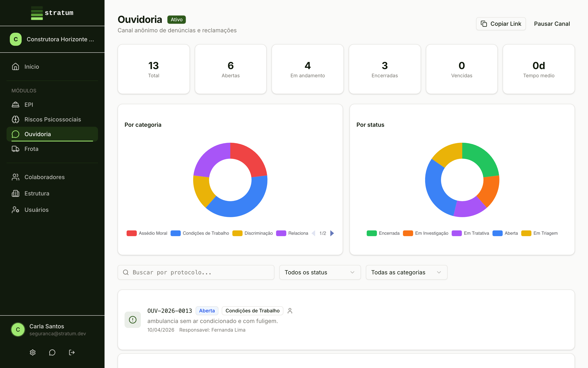Click the Por status donut chart
This screenshot has width=588, height=368.
462,180
